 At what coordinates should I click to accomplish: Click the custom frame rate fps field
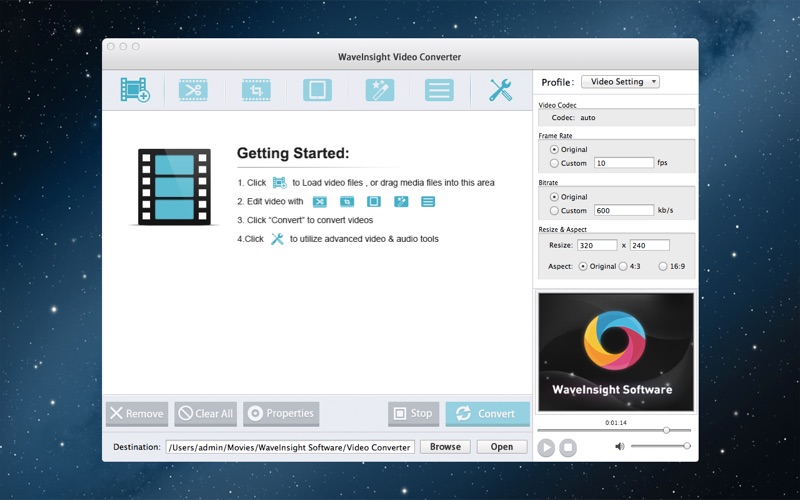(624, 163)
